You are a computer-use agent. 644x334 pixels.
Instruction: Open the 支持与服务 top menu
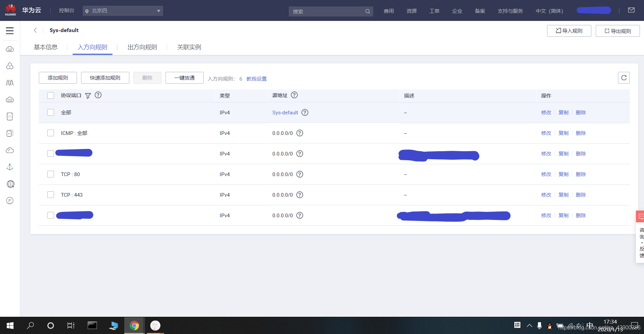click(510, 11)
